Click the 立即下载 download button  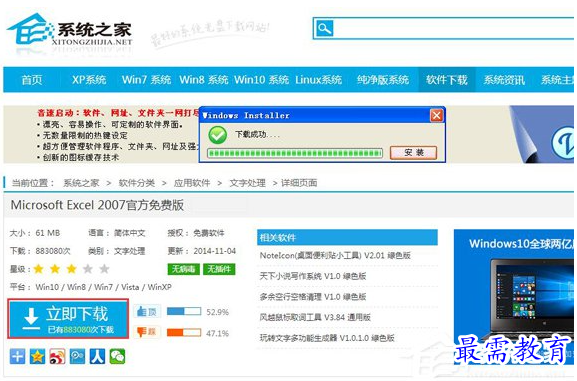click(x=68, y=319)
